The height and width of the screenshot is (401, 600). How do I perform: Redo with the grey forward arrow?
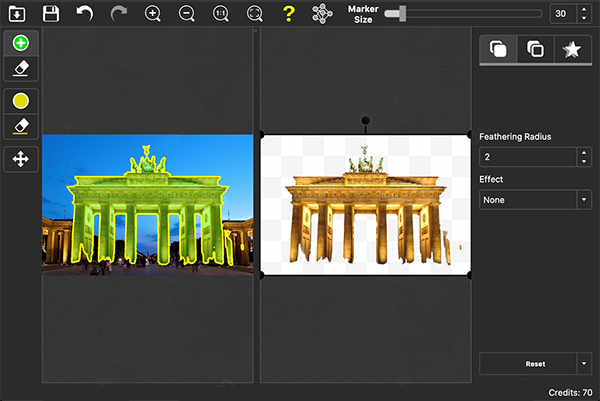click(x=119, y=14)
